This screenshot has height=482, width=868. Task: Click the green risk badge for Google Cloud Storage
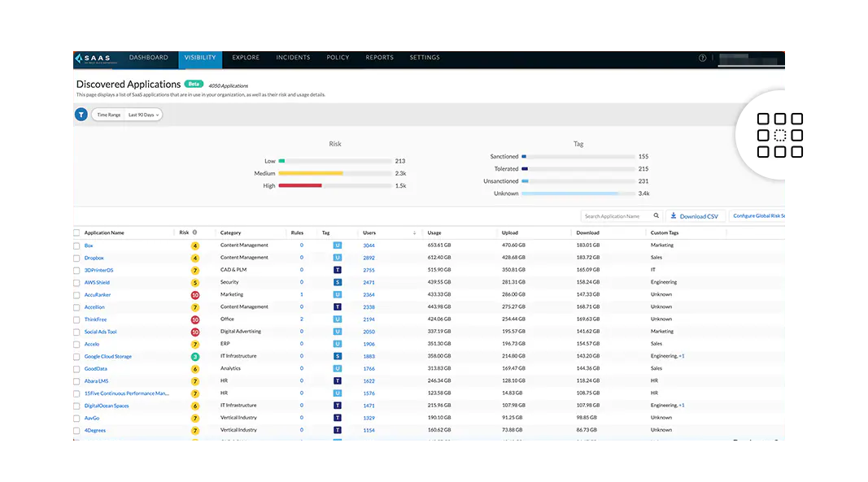click(x=195, y=357)
